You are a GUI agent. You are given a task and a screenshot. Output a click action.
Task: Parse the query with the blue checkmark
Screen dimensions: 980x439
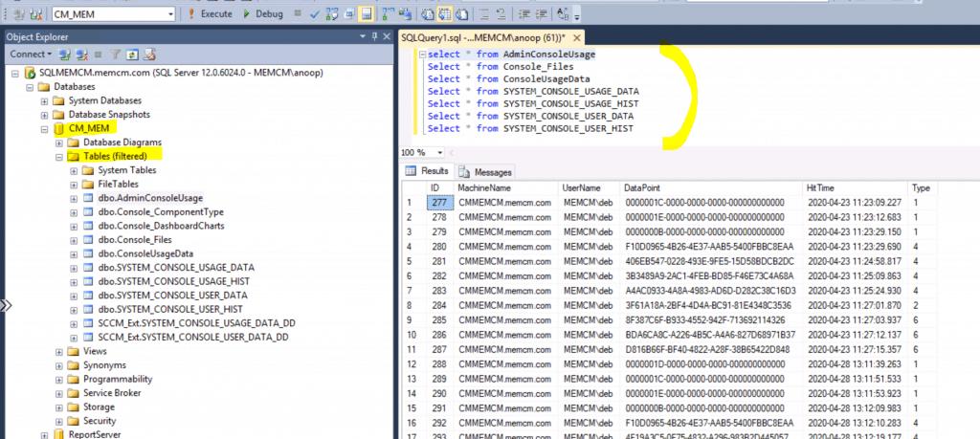[315, 13]
